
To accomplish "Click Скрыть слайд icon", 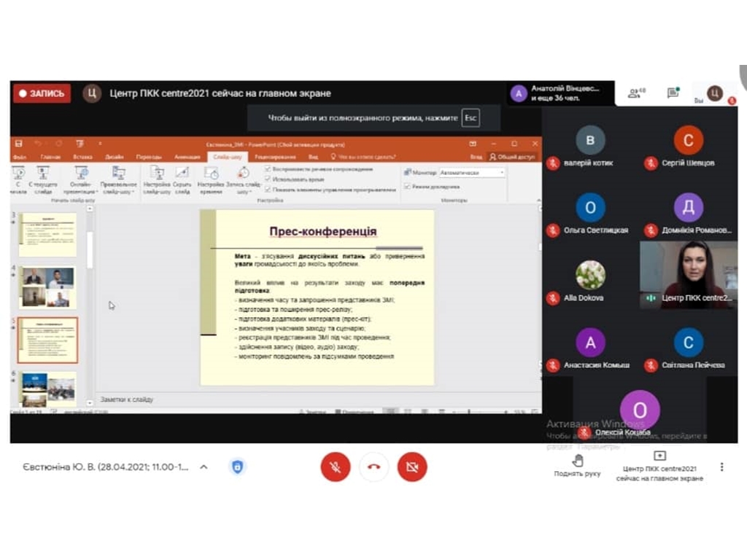I will point(182,180).
